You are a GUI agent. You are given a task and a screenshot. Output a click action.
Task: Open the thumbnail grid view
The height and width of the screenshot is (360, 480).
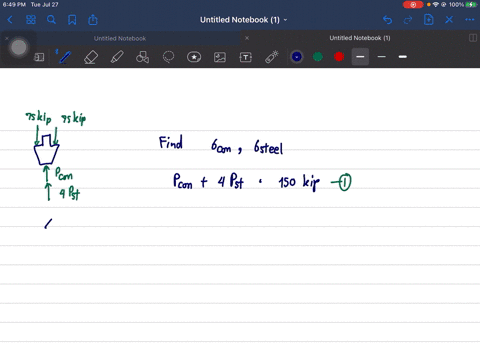tap(31, 20)
